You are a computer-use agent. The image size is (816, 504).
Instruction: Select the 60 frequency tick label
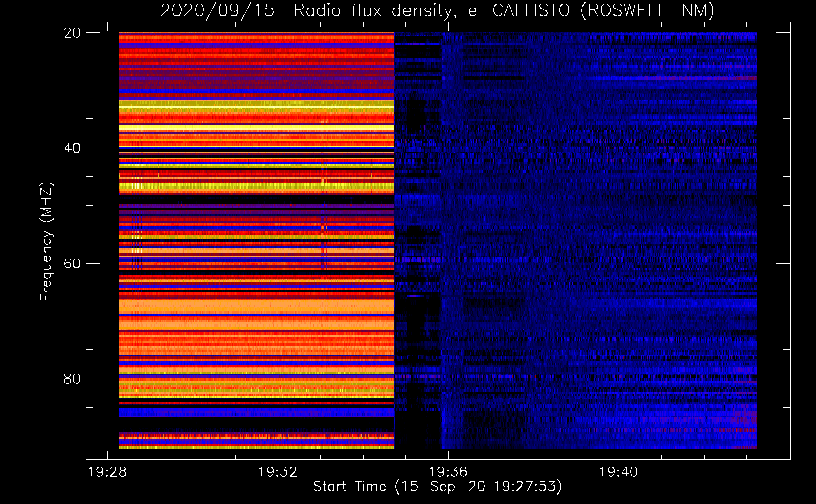point(72,264)
